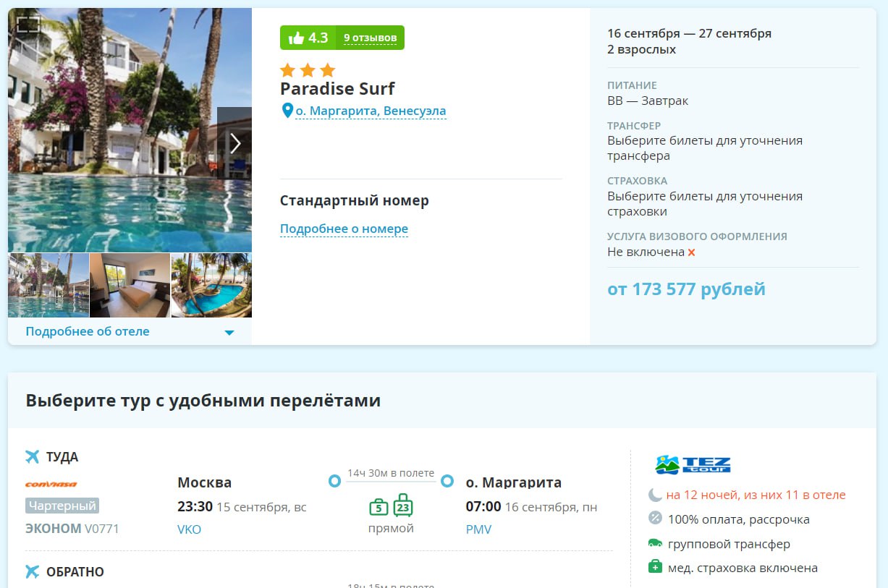Click the dropdown arrow for hotel details
Image resolution: width=888 pixels, height=588 pixels.
229,333
